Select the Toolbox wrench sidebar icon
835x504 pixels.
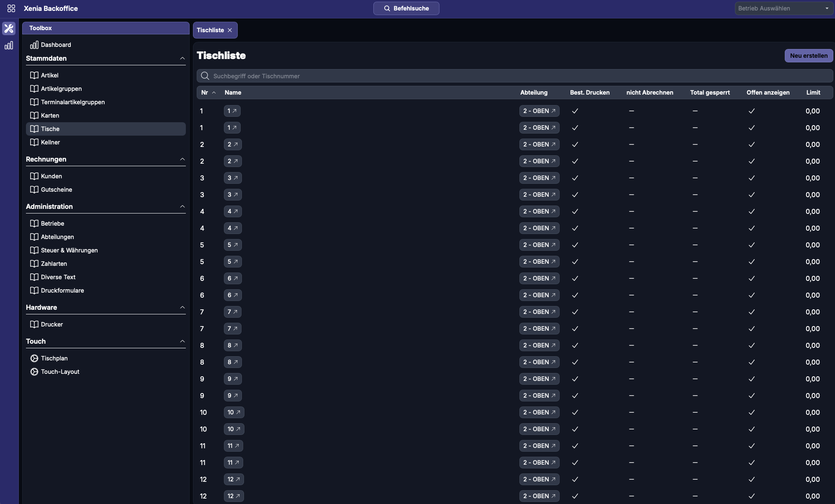coord(9,28)
